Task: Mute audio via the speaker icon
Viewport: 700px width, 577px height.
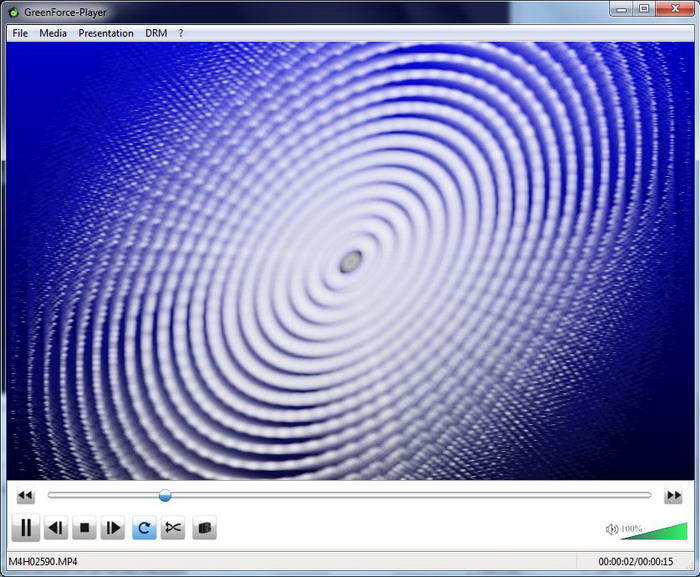Action: coord(611,529)
